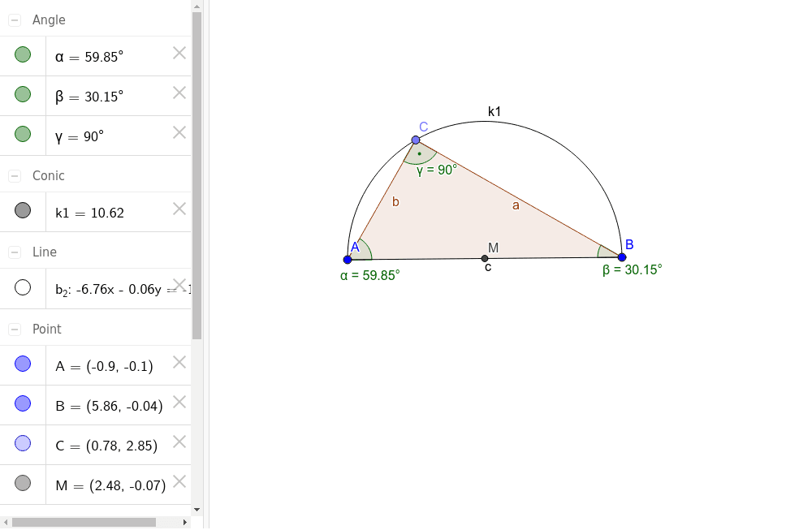The image size is (812, 530).
Task: Click the horizontal scrollbar thumb
Action: [84, 523]
